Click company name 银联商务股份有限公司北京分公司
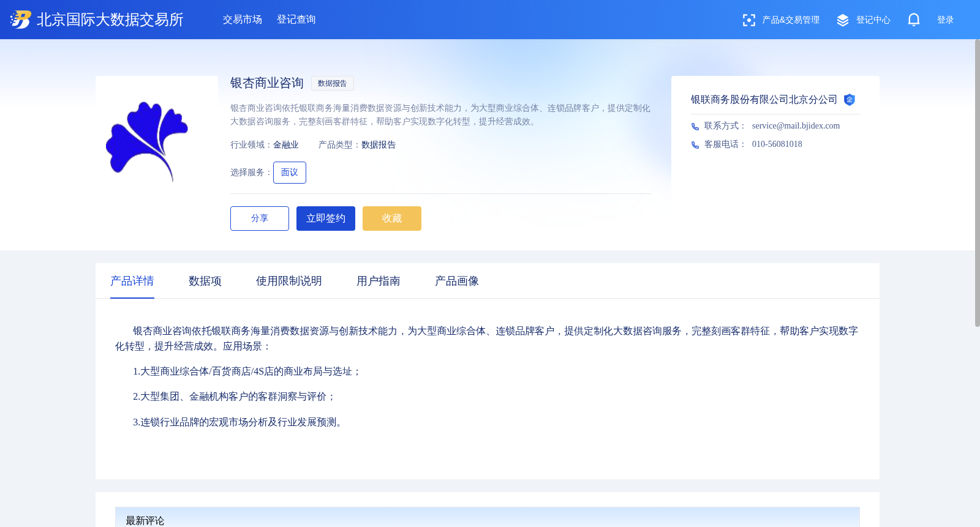The height and width of the screenshot is (527, 980). [764, 100]
